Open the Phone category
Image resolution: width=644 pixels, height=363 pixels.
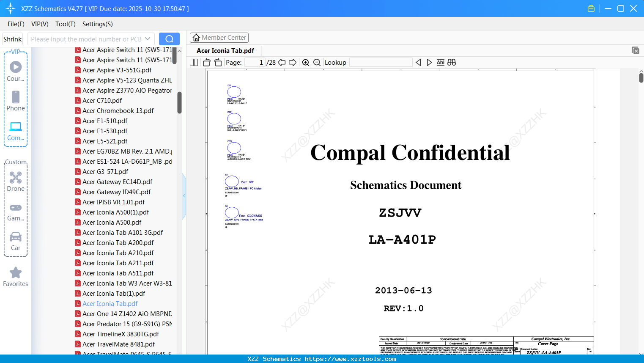pos(16,101)
